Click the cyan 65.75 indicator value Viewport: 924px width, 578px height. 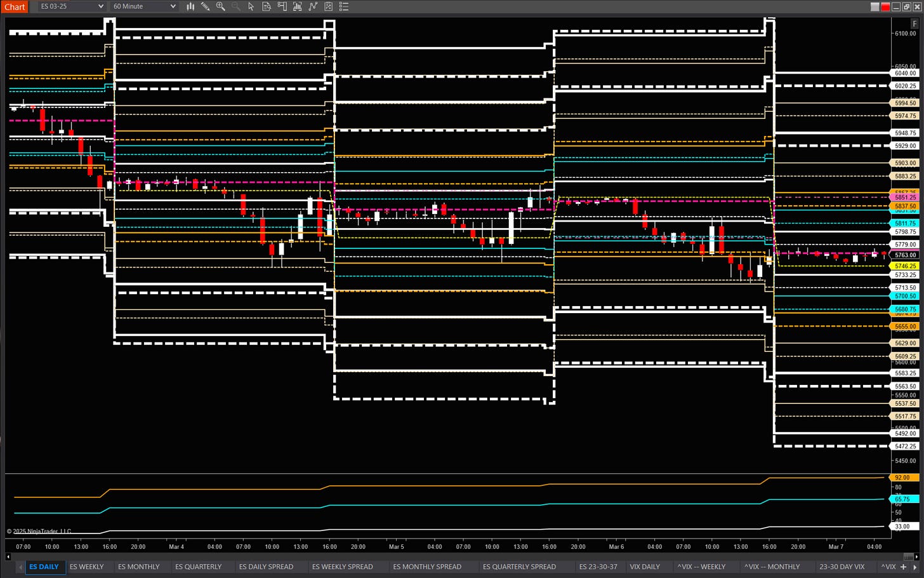click(x=905, y=499)
